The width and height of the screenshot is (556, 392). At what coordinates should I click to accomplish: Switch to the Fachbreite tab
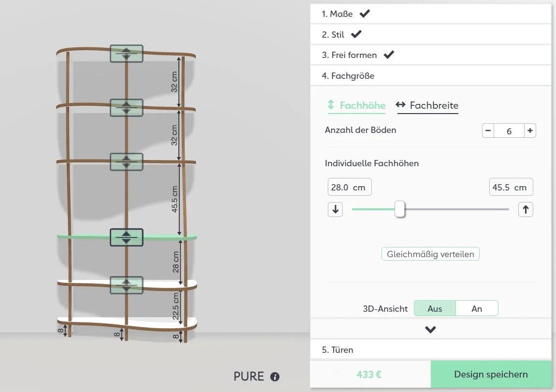(428, 105)
